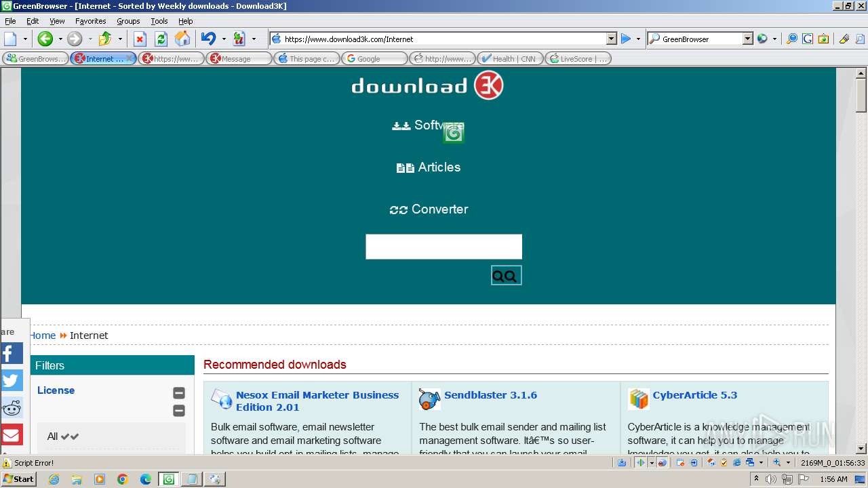Screen dimensions: 868x488
Task: Click the status bar zoom magnifier icon
Action: click(x=777, y=463)
